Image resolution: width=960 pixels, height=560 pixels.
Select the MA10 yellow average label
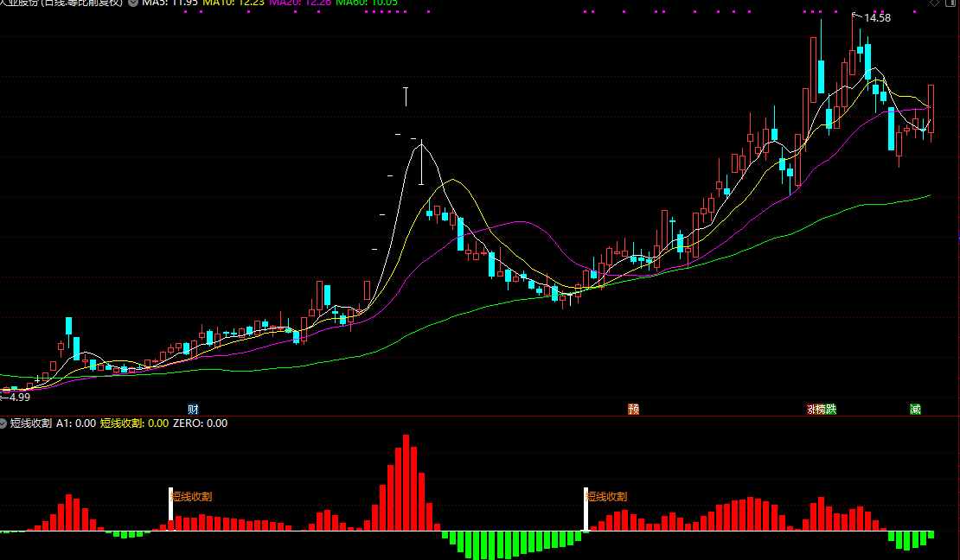(234, 3)
